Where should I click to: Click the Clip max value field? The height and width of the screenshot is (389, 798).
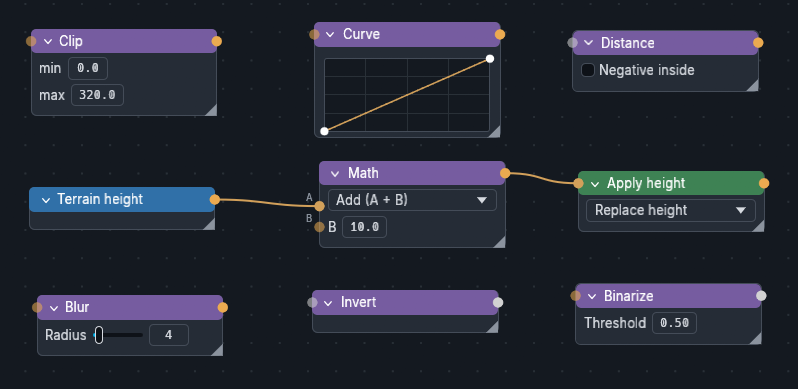point(97,95)
